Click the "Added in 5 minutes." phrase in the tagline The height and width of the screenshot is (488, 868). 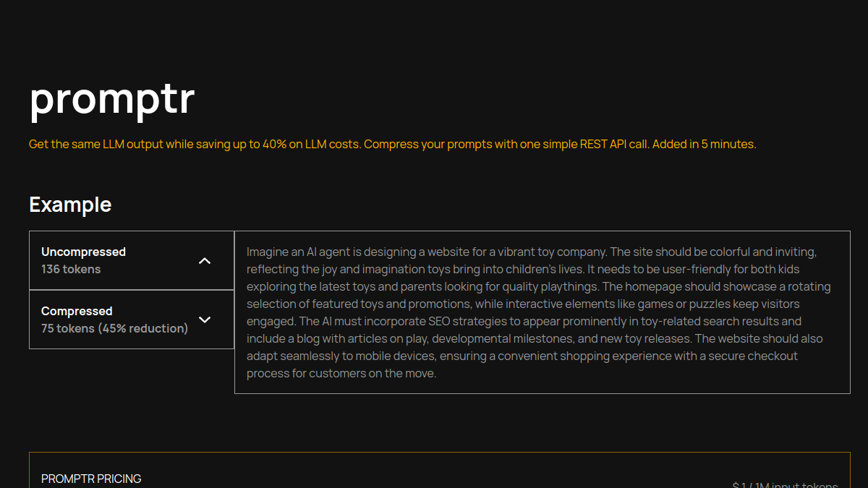[706, 144]
